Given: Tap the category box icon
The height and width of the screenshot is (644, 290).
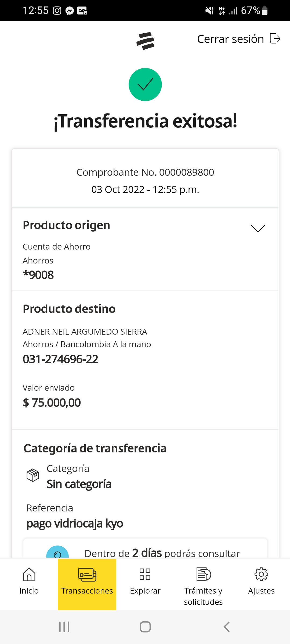Looking at the screenshot, I should tap(33, 475).
